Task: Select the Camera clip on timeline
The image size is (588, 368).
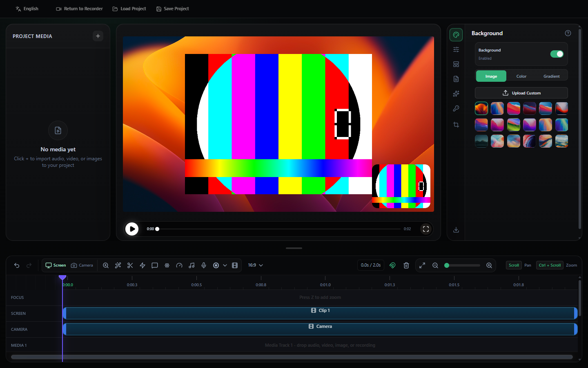Action: tap(320, 329)
